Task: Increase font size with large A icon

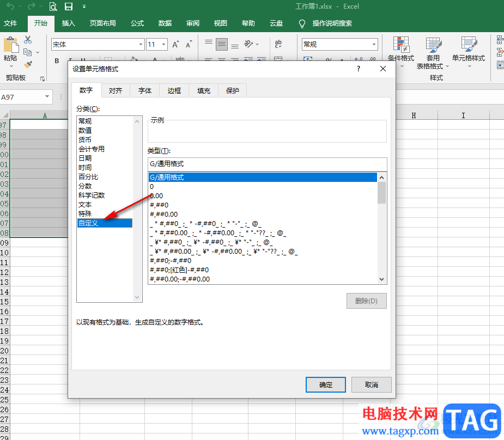Action: pos(175,44)
